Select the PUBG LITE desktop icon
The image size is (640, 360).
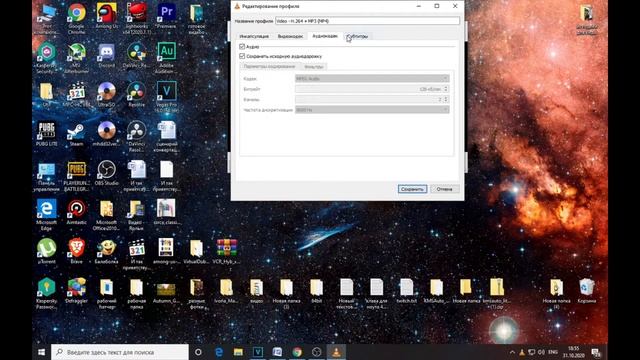pos(46,134)
